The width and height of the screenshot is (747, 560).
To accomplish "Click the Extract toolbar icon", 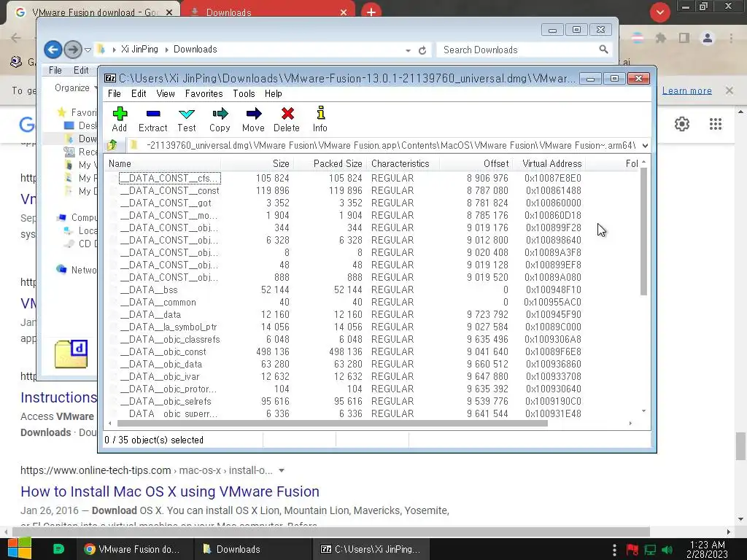I will pyautogui.click(x=153, y=119).
